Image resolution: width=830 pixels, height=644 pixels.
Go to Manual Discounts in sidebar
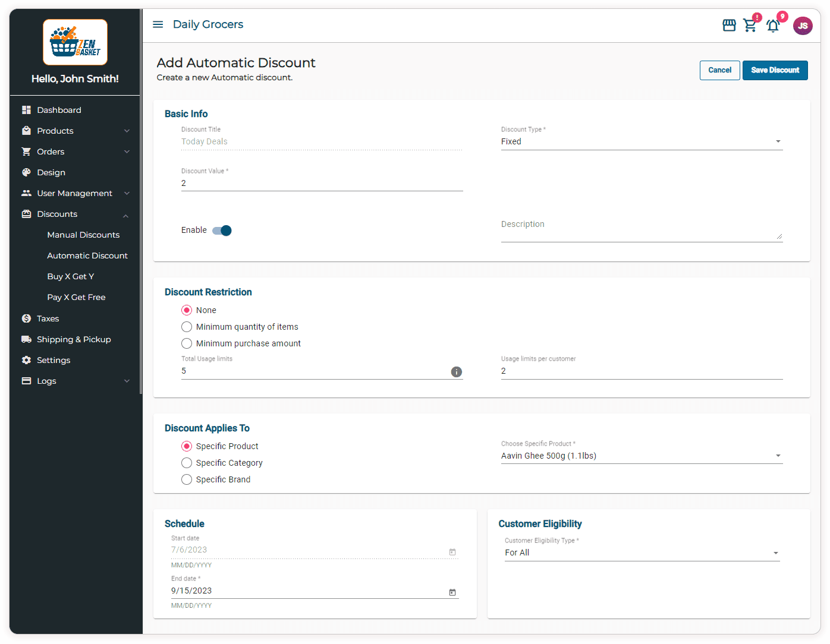pos(83,235)
